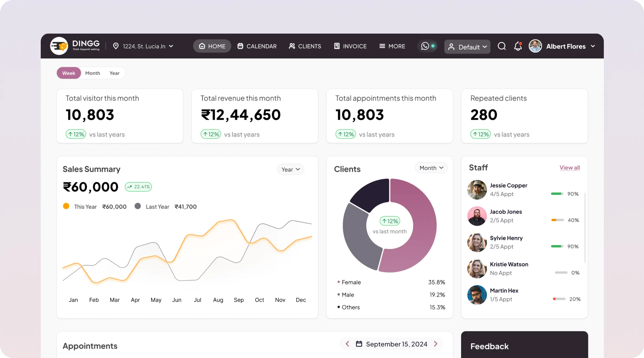
Task: Click Albert Flores profile avatar
Action: click(535, 46)
